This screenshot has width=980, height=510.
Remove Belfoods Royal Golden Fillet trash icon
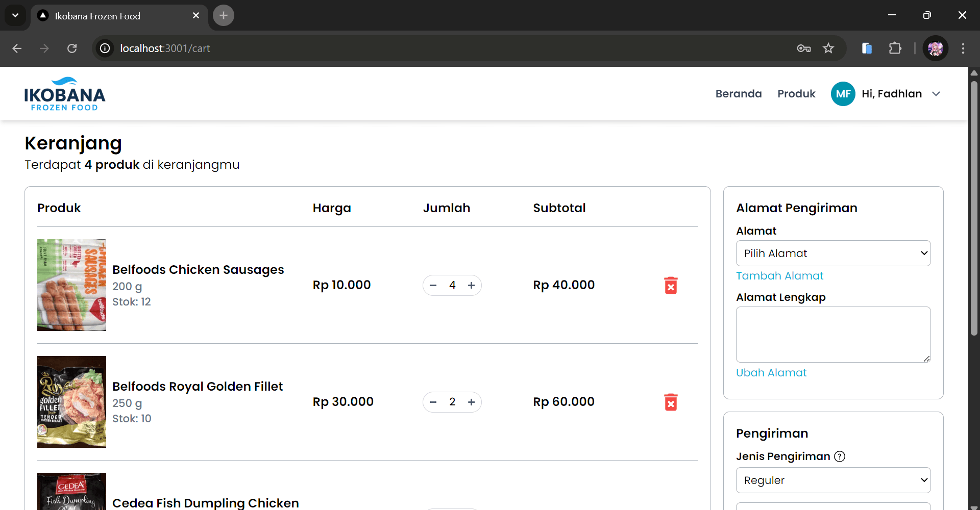671,402
